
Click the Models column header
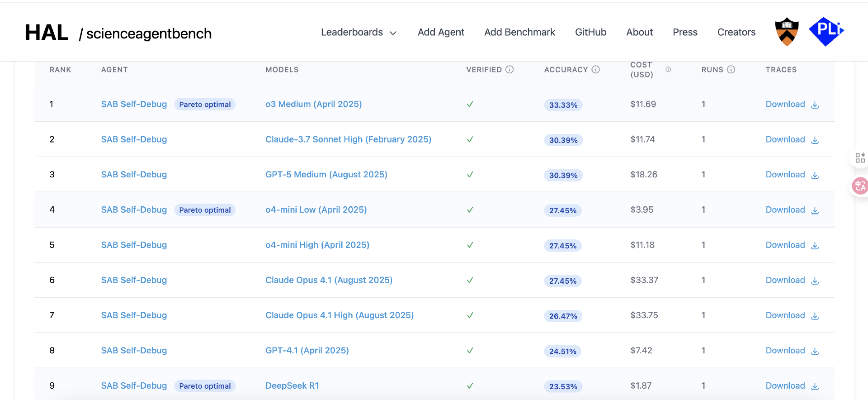(282, 70)
